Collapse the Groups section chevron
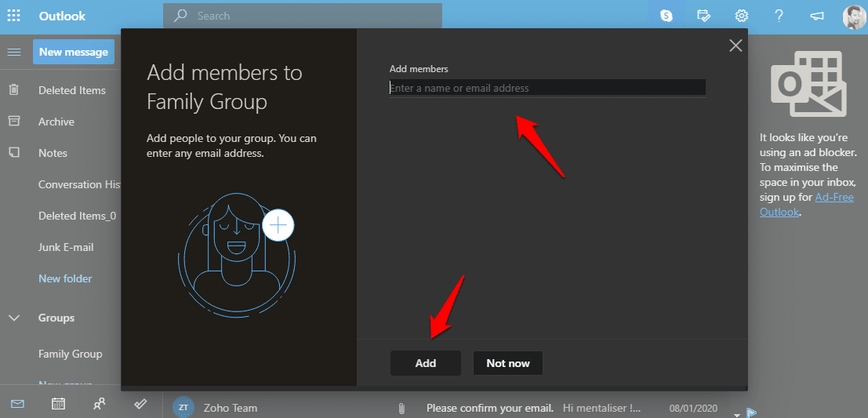The width and height of the screenshot is (868, 418). 14,318
